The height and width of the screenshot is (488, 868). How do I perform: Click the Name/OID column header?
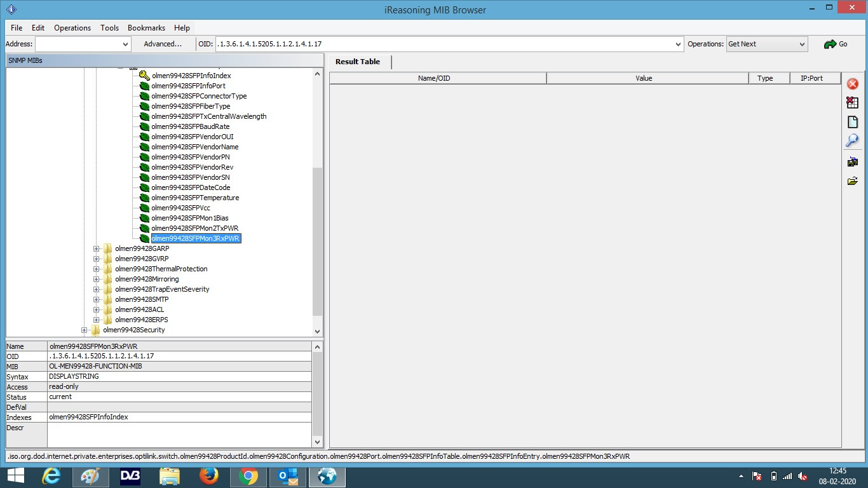[x=438, y=78]
